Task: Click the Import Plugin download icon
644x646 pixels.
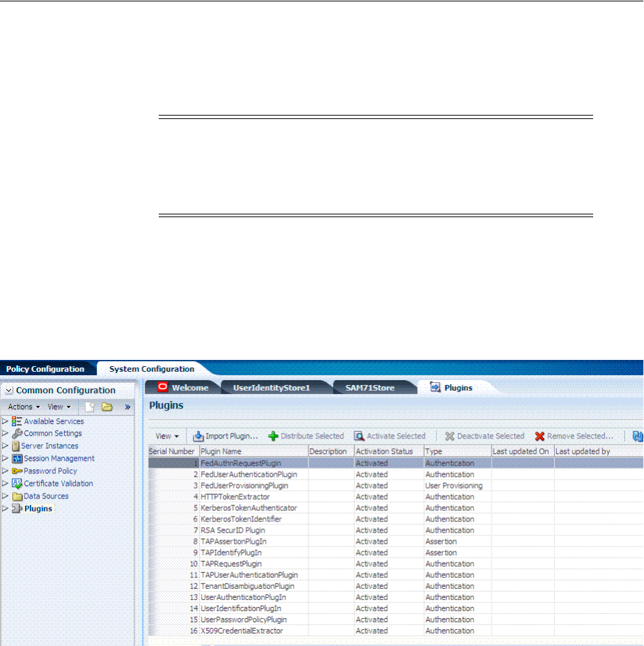Action: click(x=198, y=436)
